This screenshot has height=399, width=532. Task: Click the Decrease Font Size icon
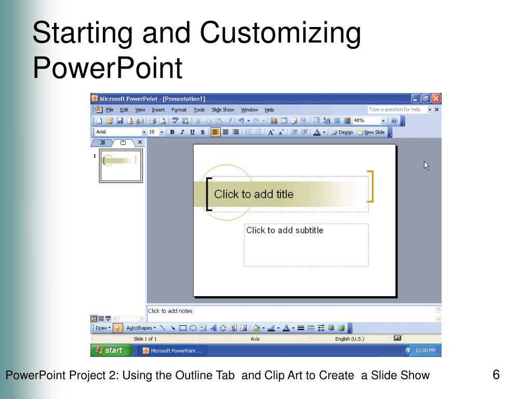281,132
